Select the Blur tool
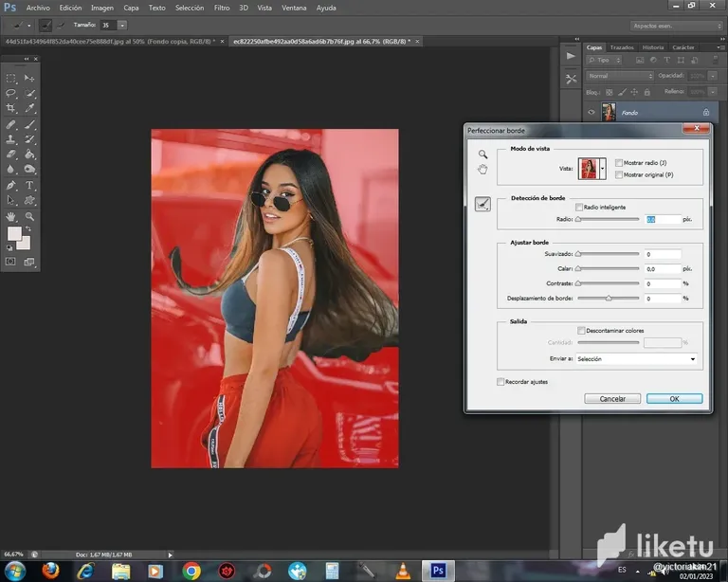 tap(10, 169)
